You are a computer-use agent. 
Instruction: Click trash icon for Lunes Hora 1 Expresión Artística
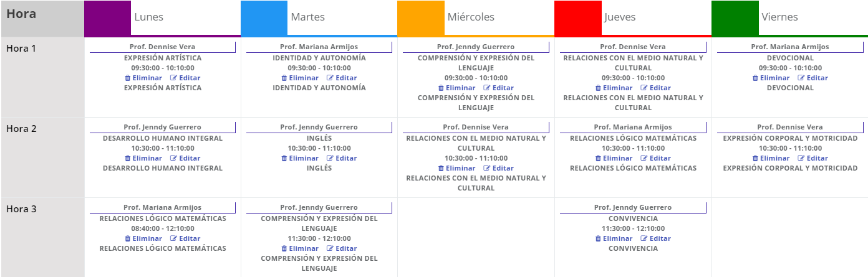coord(127,78)
